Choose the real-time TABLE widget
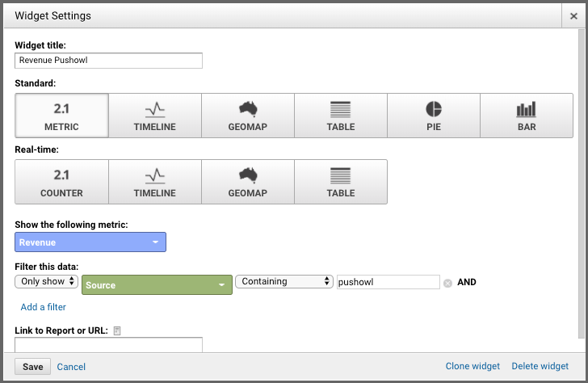Screen dimensions: 588x383 (341, 182)
